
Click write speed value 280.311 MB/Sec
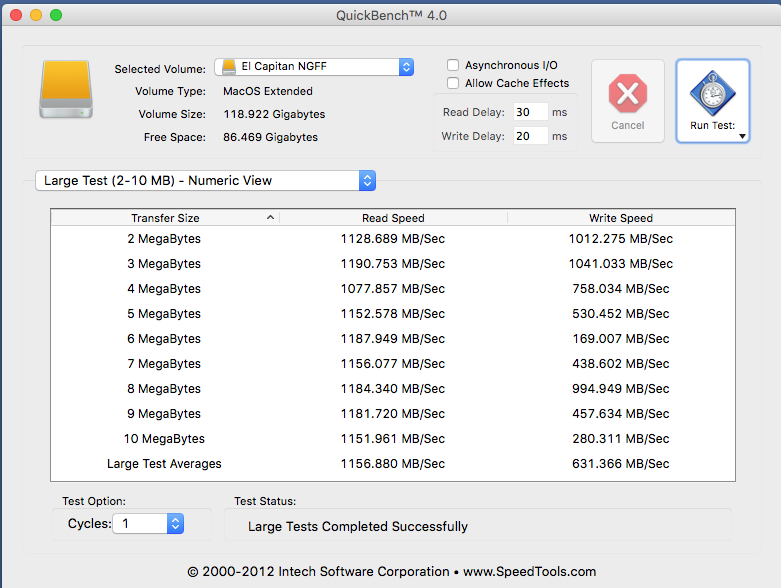click(x=621, y=439)
